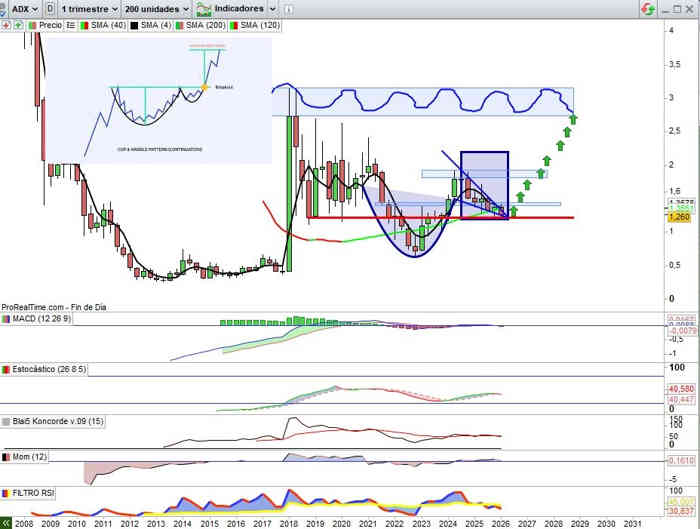Click the Estocástico panel icon
This screenshot has width=700, height=529.
pos(7,369)
